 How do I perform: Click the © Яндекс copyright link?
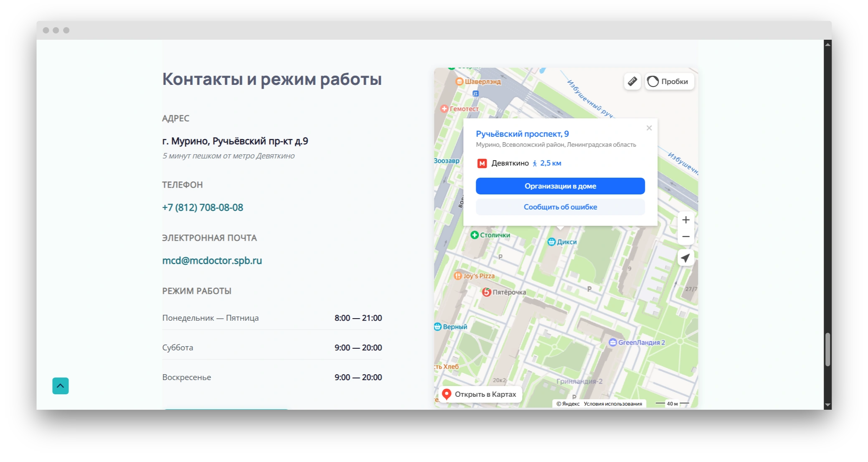tap(568, 404)
